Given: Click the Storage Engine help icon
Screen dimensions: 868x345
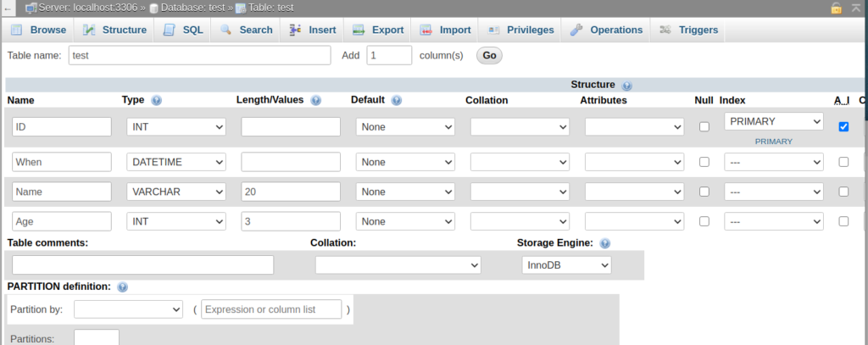Looking at the screenshot, I should pos(604,243).
